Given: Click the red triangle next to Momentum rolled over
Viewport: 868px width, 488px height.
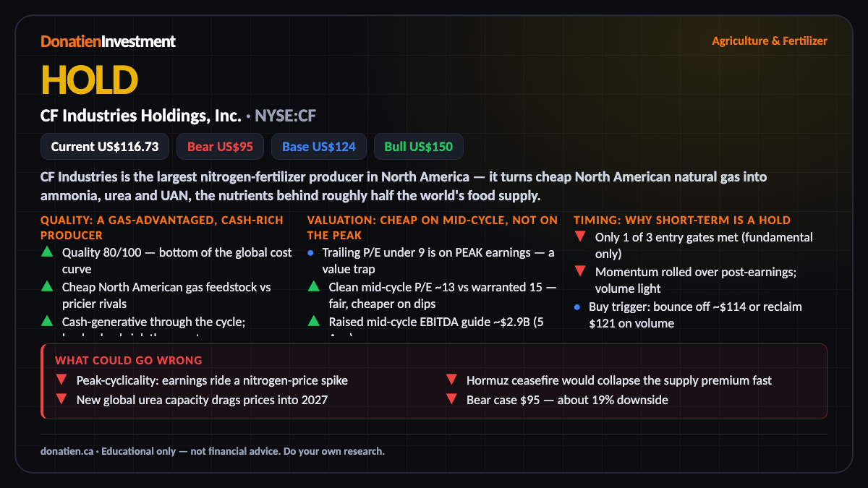Looking at the screenshot, I should coord(580,271).
